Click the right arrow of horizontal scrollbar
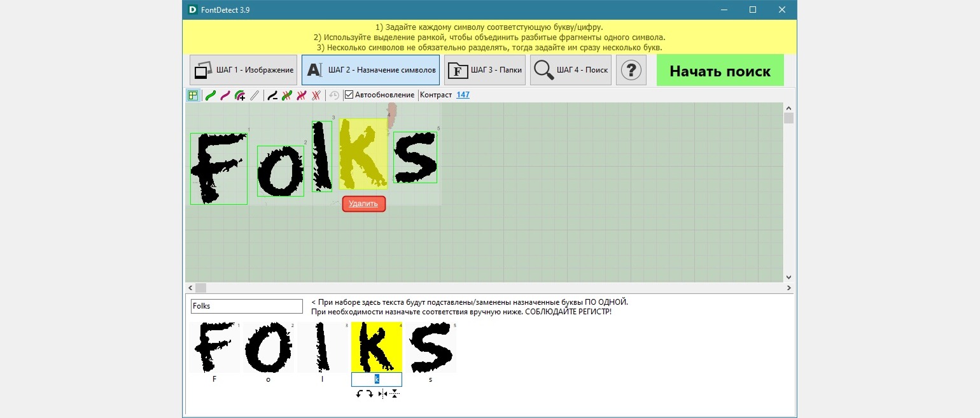The width and height of the screenshot is (980, 418). pos(789,288)
